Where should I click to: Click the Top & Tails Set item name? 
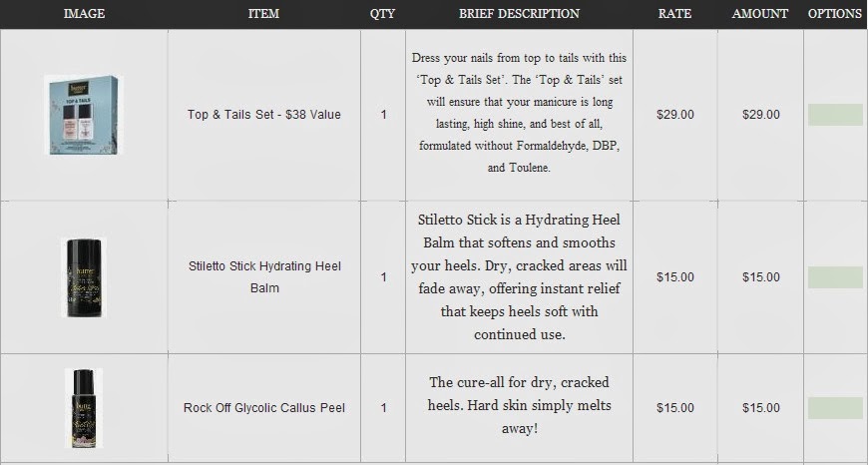(x=264, y=115)
